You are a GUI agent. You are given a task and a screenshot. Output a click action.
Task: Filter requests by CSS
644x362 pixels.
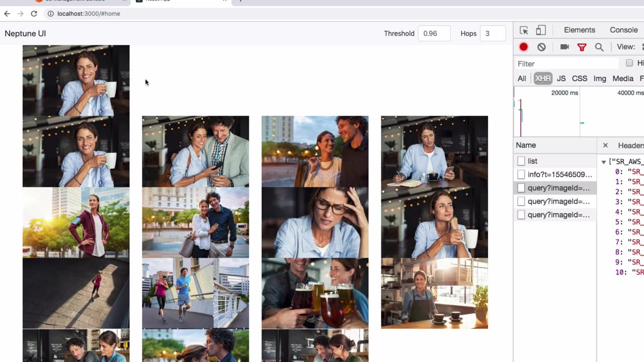580,78
